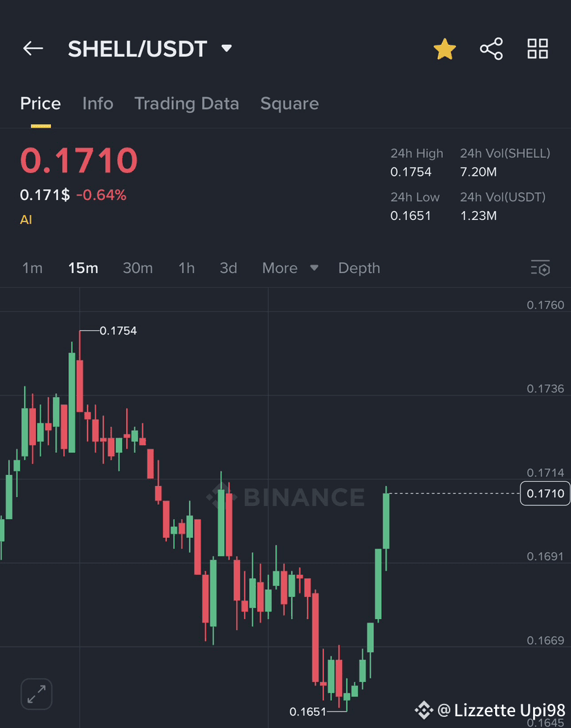Click the current price marker 0.1710

point(545,494)
